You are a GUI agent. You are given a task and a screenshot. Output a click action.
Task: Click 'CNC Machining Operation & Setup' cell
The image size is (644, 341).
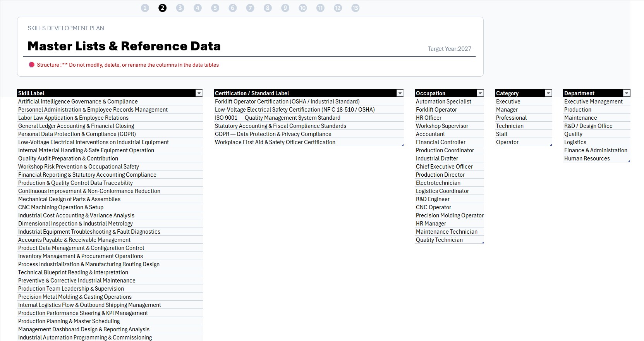110,207
